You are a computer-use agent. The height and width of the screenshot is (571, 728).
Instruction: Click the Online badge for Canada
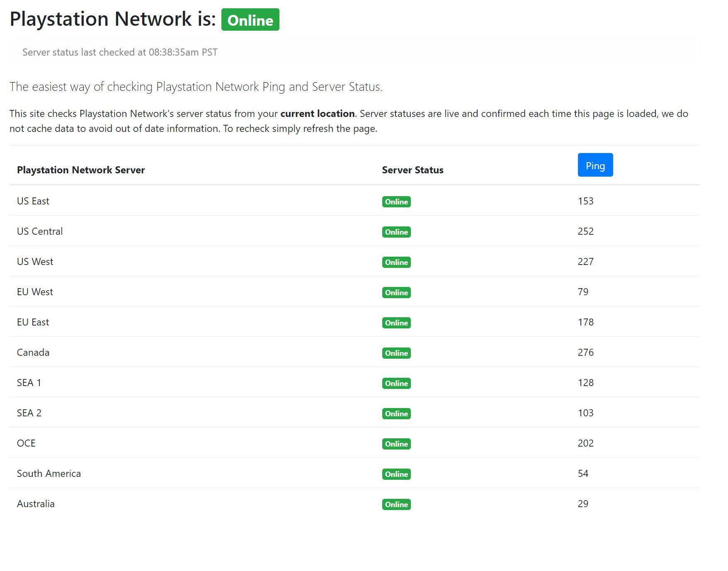click(396, 353)
